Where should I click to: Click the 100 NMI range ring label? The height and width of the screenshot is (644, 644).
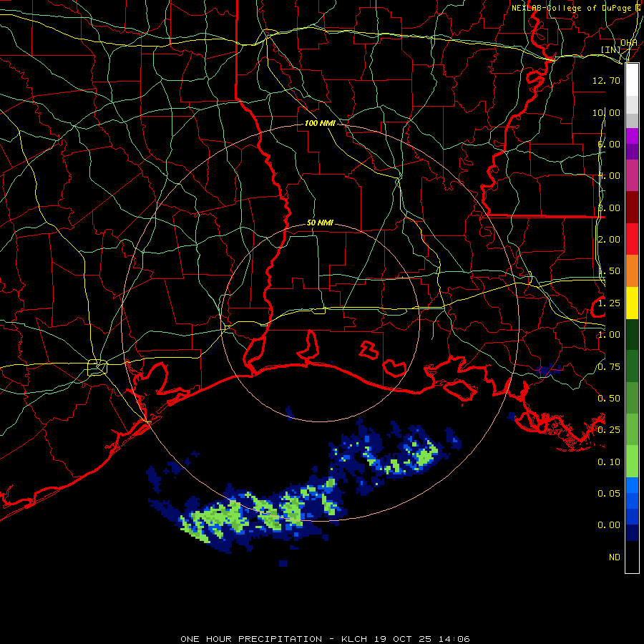[320, 123]
